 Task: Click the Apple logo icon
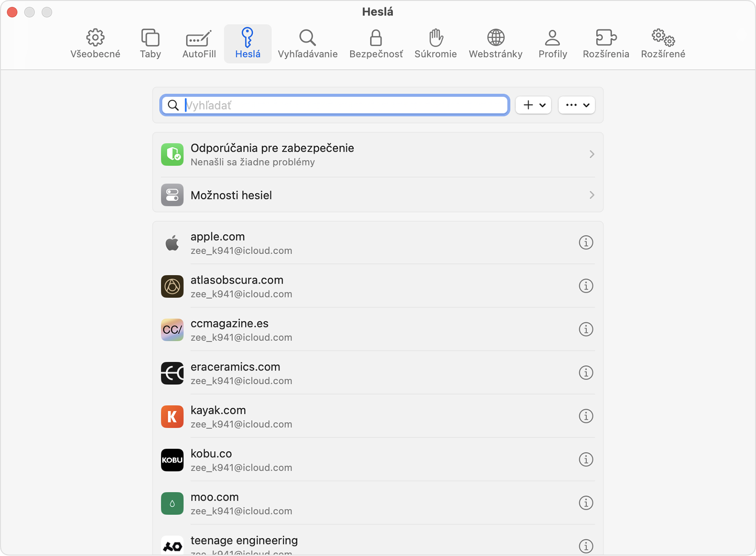pos(172,243)
